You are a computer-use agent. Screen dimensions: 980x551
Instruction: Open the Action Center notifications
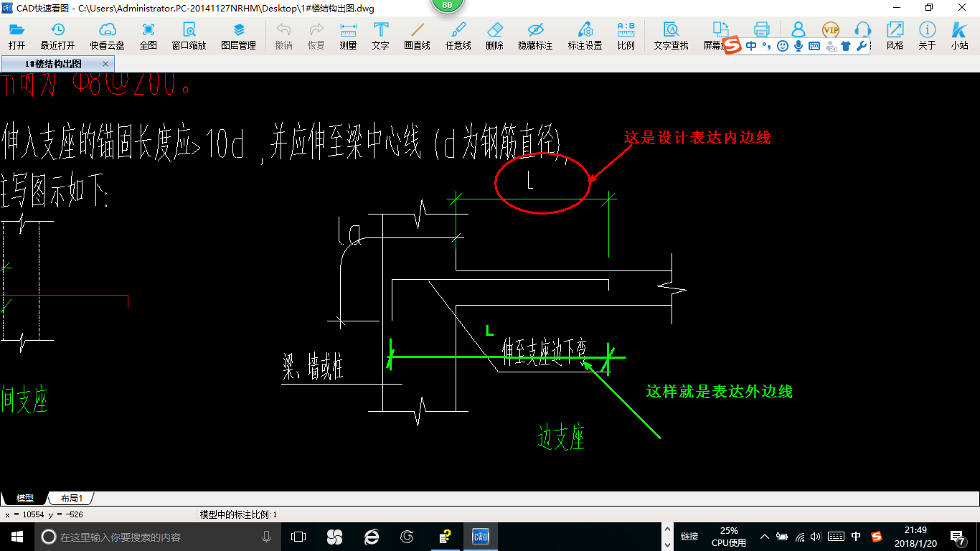tap(958, 537)
